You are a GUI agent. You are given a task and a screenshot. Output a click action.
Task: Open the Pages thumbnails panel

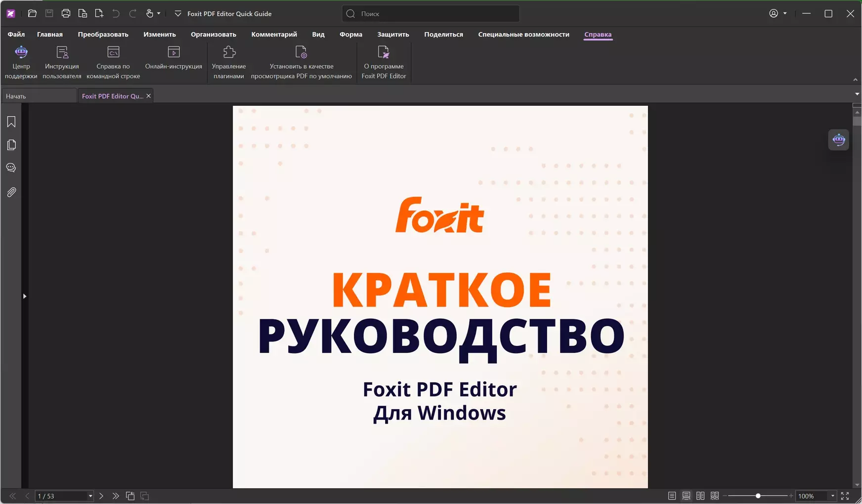[11, 145]
